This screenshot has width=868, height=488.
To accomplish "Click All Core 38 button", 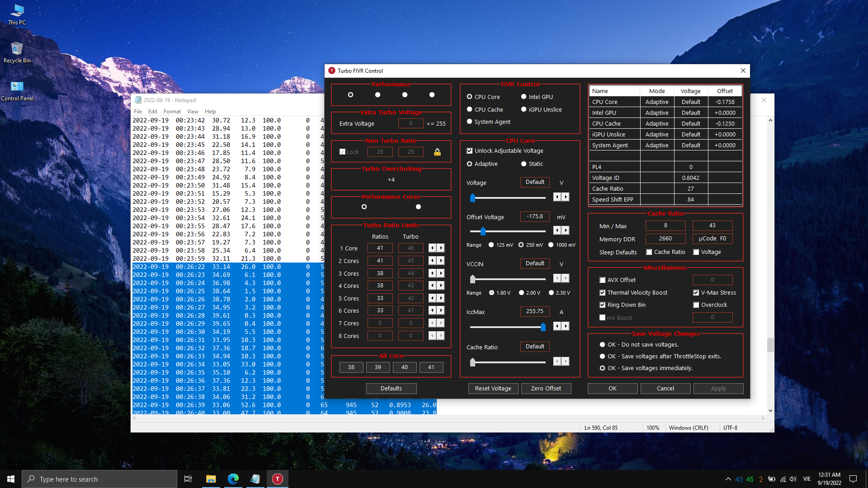I will (351, 367).
